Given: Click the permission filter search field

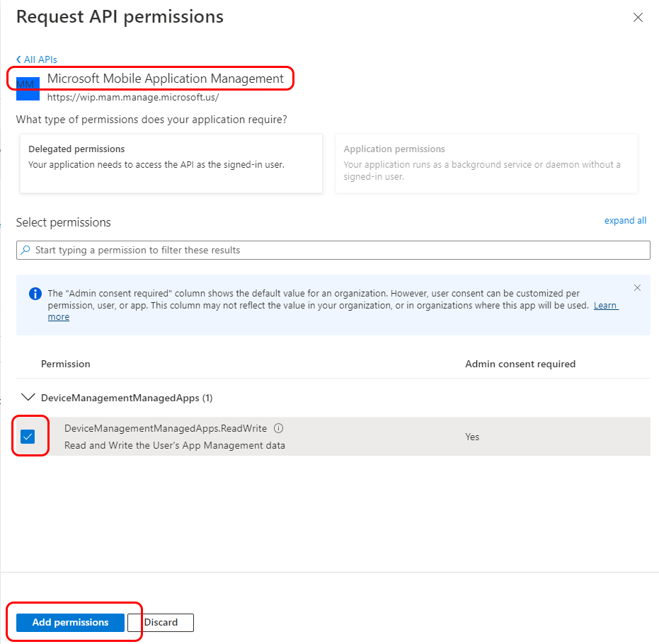Looking at the screenshot, I should tap(333, 251).
